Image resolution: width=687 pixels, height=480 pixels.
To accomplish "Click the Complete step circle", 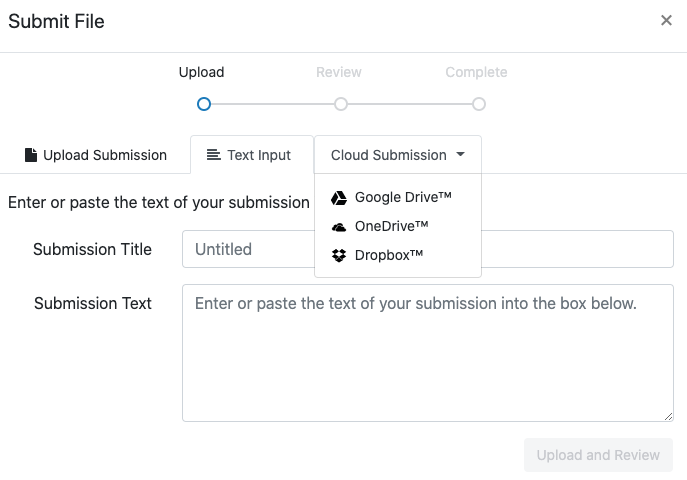I will pos(479,104).
